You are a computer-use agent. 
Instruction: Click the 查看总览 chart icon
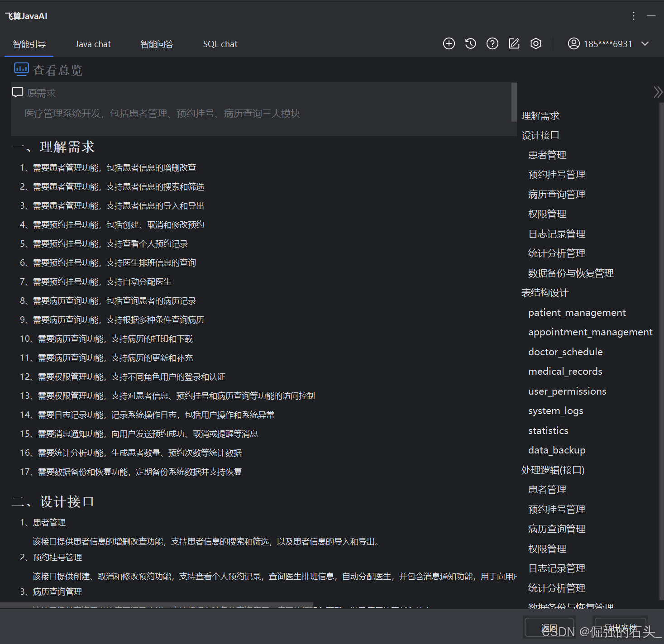tap(21, 69)
